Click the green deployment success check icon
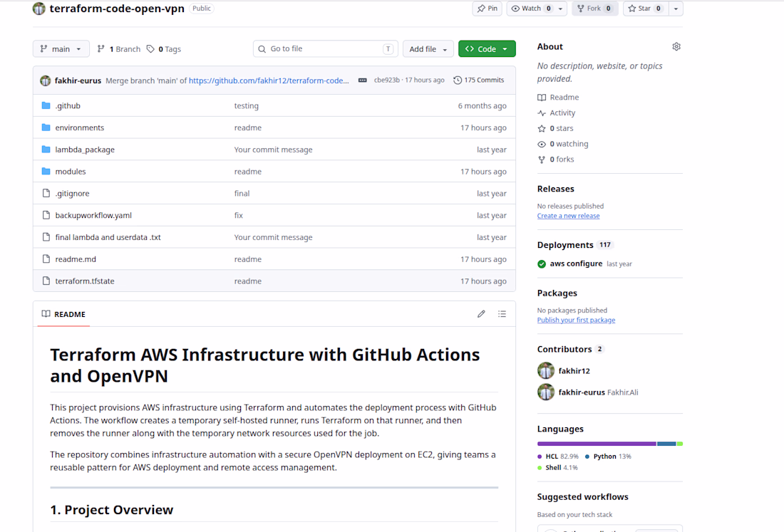The image size is (784, 532). click(542, 264)
